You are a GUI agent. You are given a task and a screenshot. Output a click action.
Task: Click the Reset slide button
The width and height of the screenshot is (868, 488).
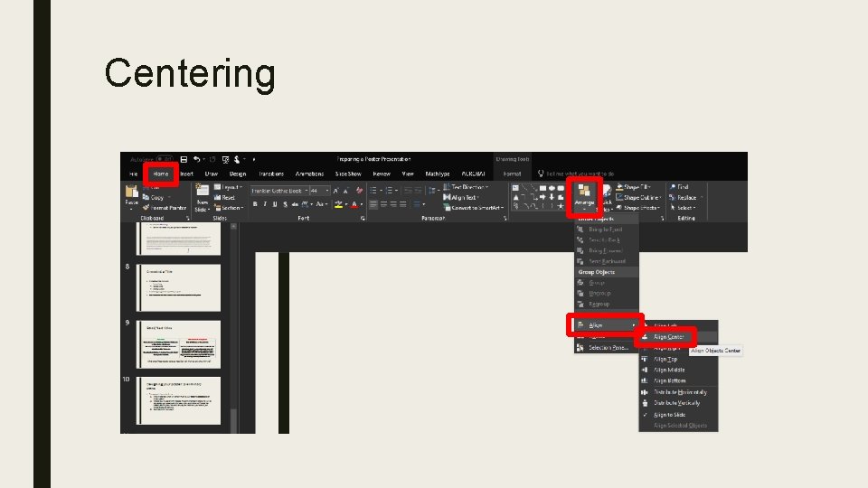[x=225, y=198]
